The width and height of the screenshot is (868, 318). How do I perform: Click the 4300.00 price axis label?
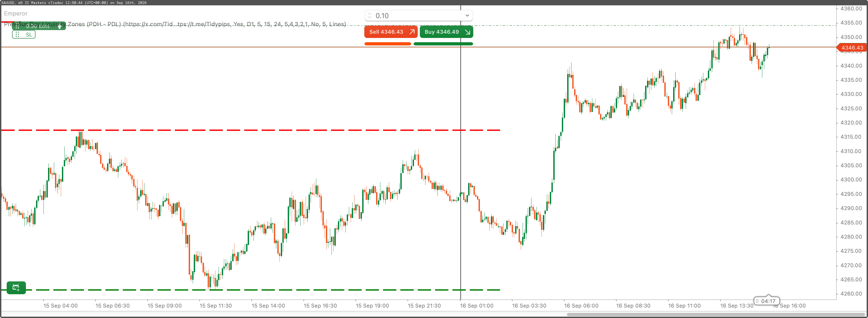(851, 180)
